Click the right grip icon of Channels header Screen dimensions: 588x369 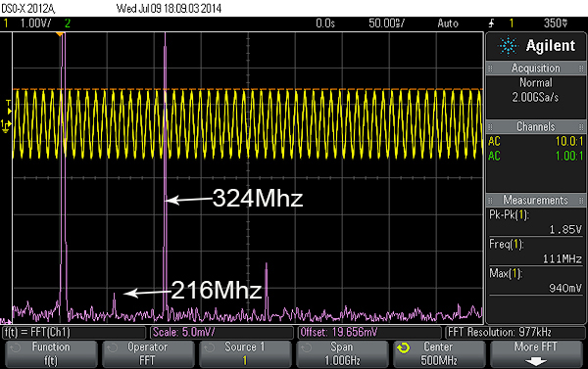(581, 126)
